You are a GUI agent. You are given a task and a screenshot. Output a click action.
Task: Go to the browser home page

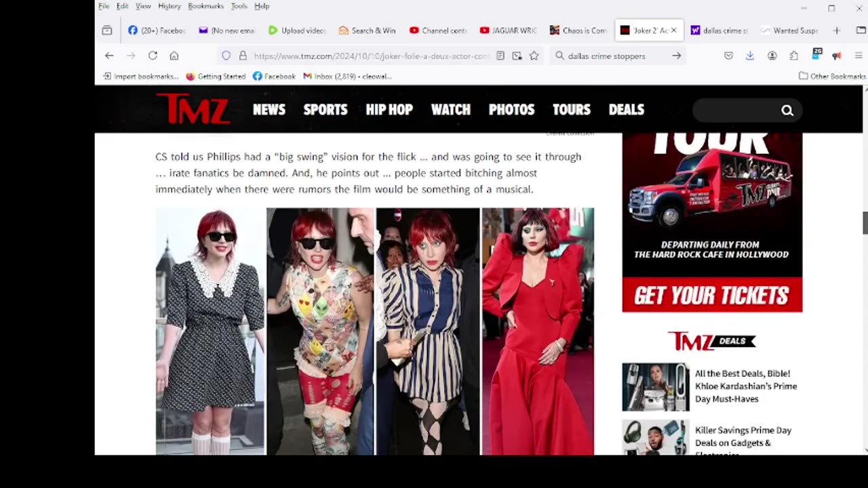click(174, 56)
